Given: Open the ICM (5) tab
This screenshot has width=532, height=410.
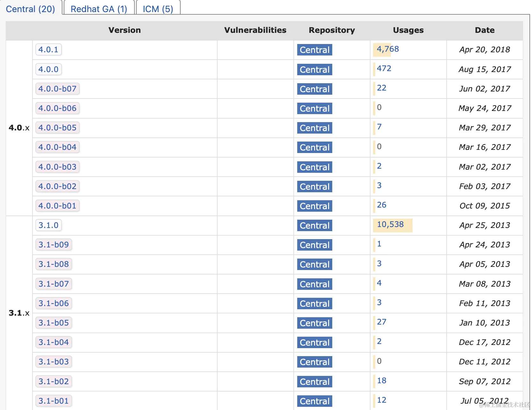Looking at the screenshot, I should point(158,9).
